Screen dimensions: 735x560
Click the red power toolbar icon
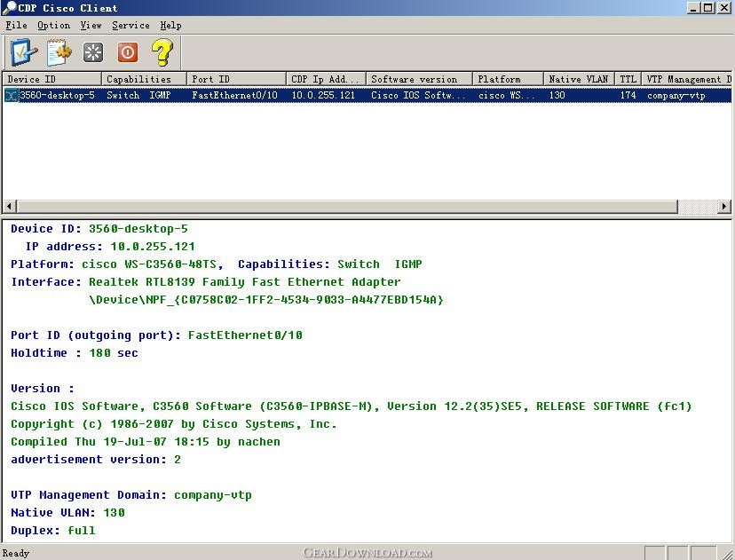[128, 52]
